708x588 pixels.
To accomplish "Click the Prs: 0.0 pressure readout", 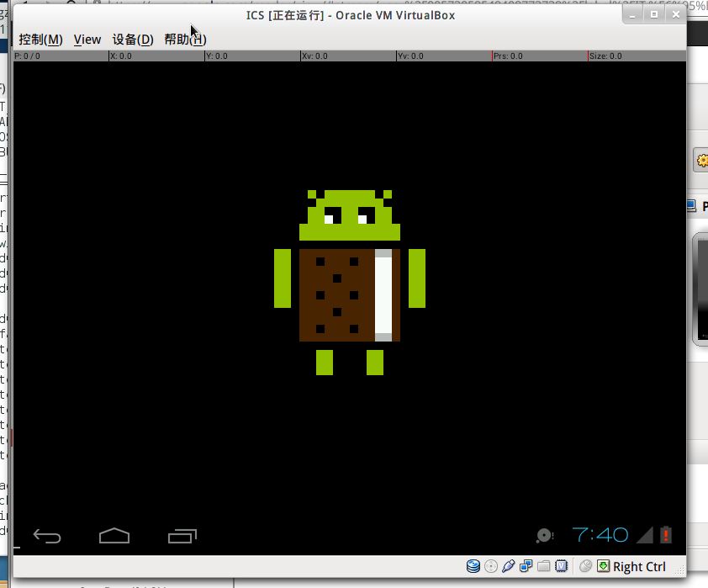I will [508, 56].
